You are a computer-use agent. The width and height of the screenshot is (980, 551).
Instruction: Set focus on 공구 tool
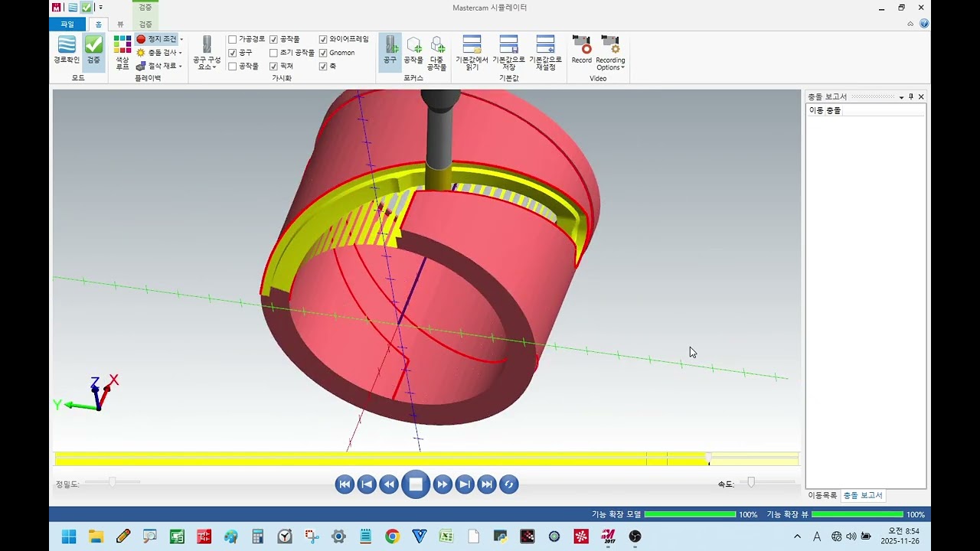coord(390,51)
